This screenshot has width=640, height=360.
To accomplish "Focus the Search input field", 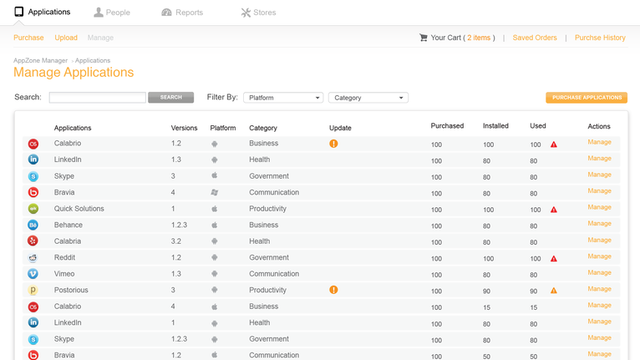I will (97, 98).
